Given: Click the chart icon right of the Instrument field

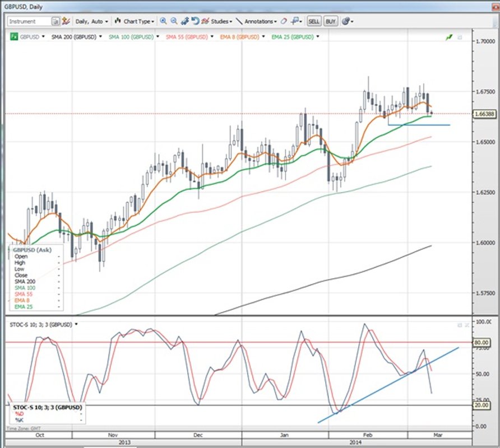Looking at the screenshot, I should coord(66,21).
